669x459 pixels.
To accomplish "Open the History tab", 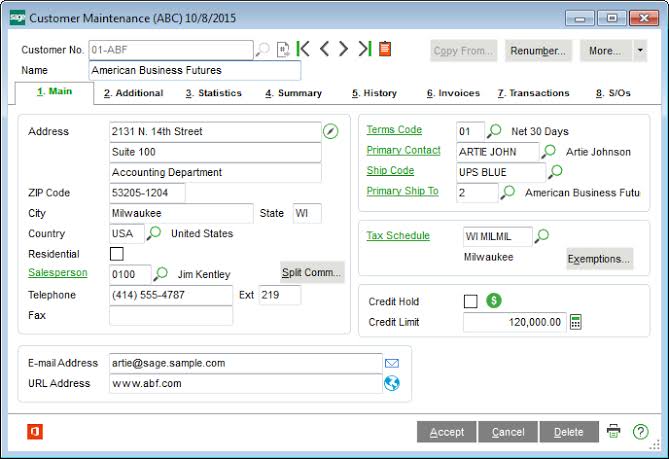I will [374, 93].
